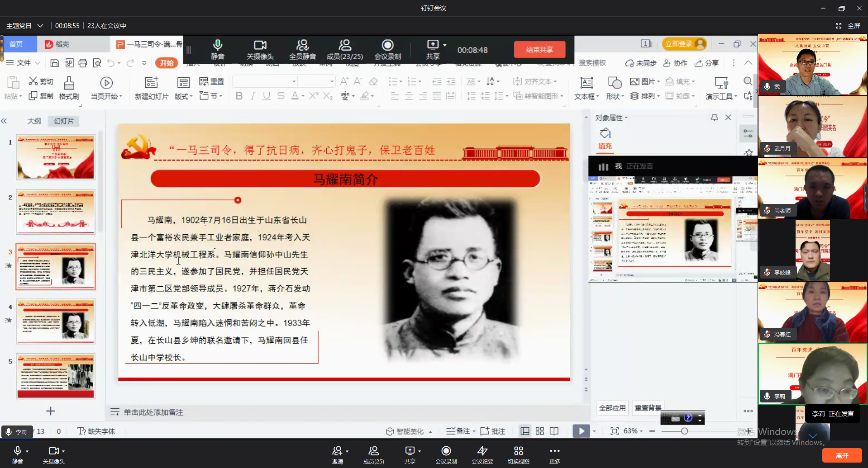
Task: Click the 剪切 cut tool
Action: click(x=41, y=81)
